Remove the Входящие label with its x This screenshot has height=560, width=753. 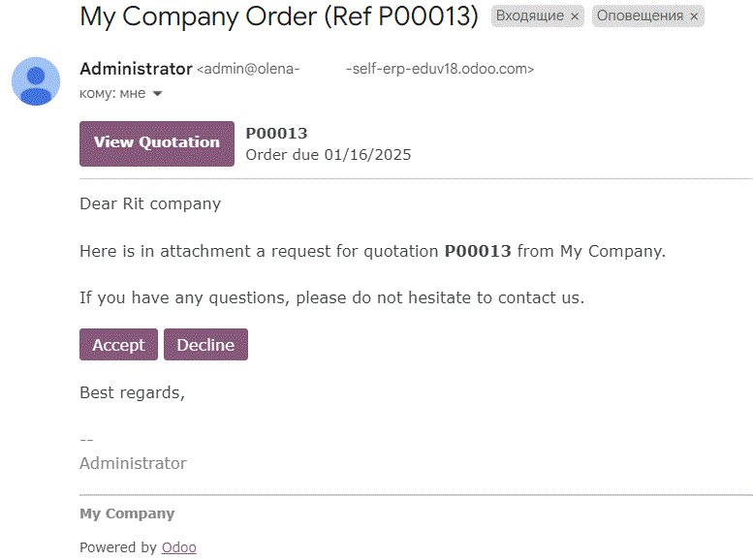click(575, 16)
